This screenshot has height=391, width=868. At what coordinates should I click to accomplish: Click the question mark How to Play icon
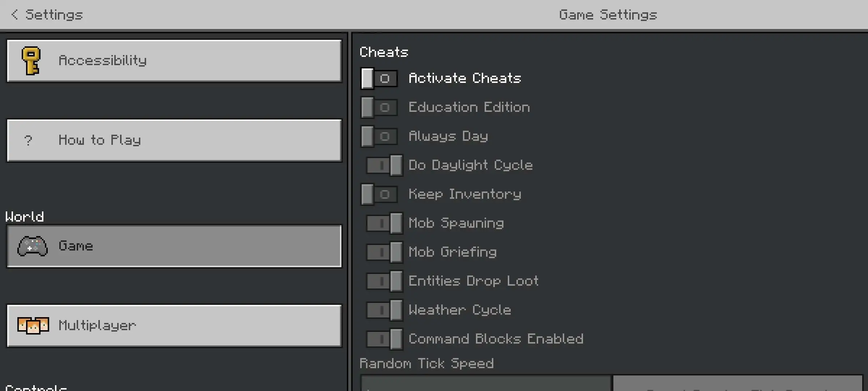[28, 140]
